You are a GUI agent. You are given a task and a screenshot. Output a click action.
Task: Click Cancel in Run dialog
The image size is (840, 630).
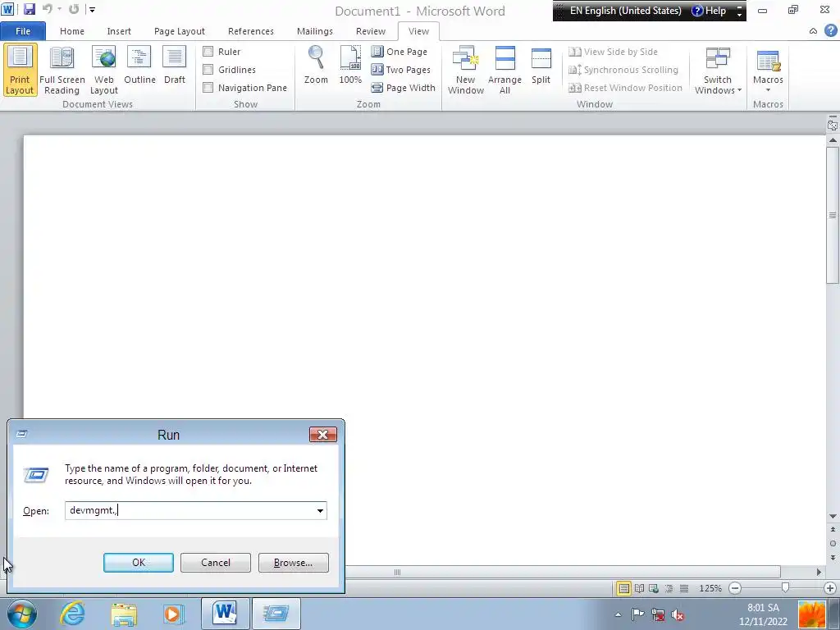click(216, 563)
